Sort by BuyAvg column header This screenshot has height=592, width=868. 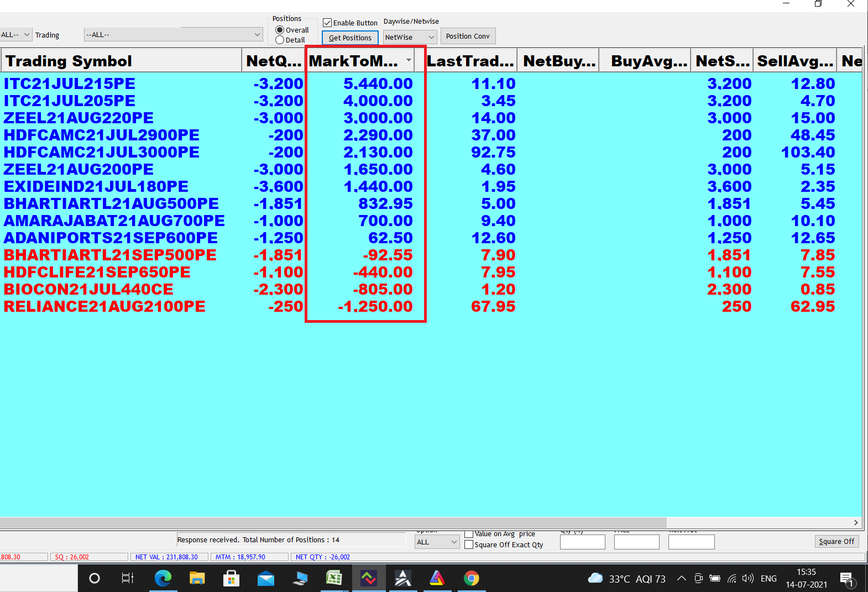[x=645, y=60]
